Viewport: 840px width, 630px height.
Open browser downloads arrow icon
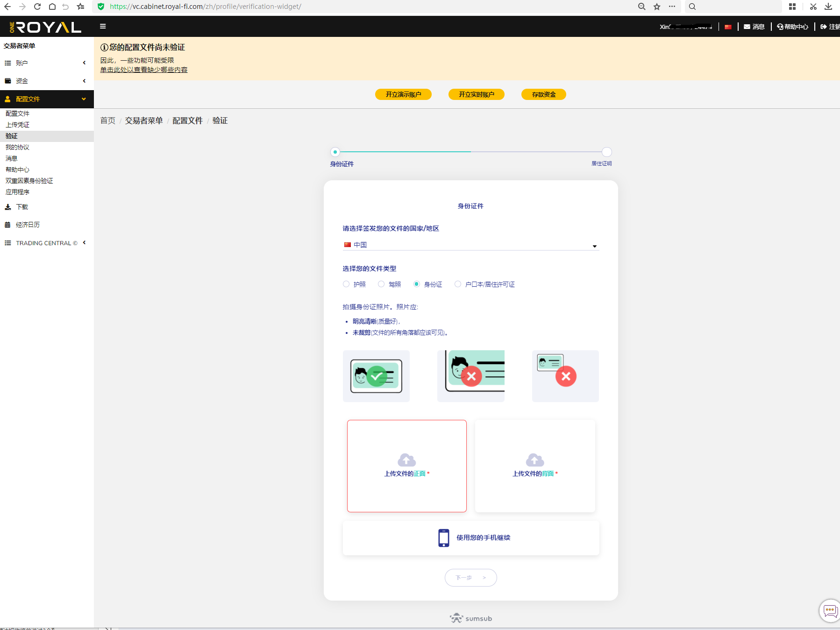[828, 7]
